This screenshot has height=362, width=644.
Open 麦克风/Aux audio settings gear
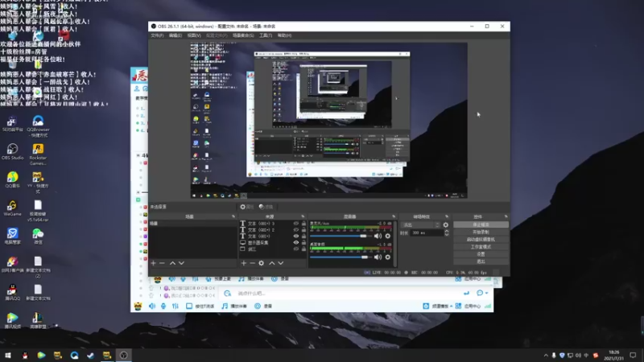(388, 236)
